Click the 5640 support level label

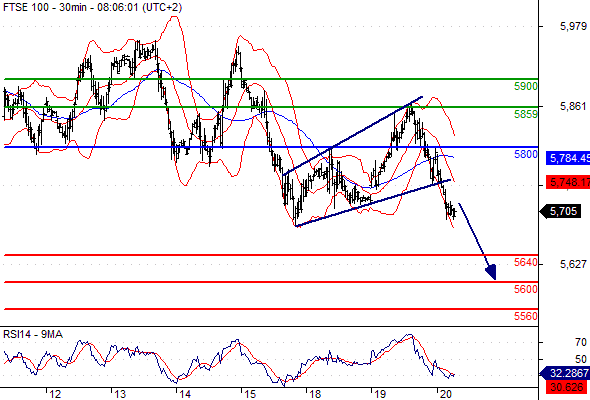pyautogui.click(x=526, y=262)
